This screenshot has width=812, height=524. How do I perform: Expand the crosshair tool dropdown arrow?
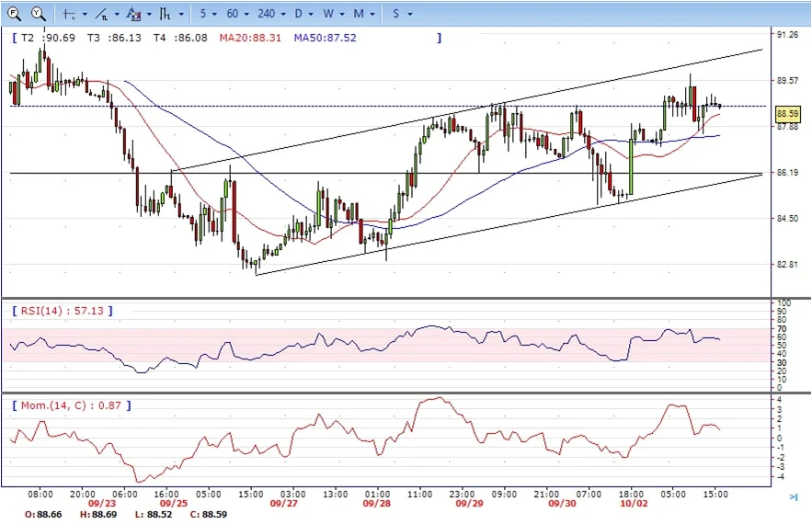pos(85,15)
